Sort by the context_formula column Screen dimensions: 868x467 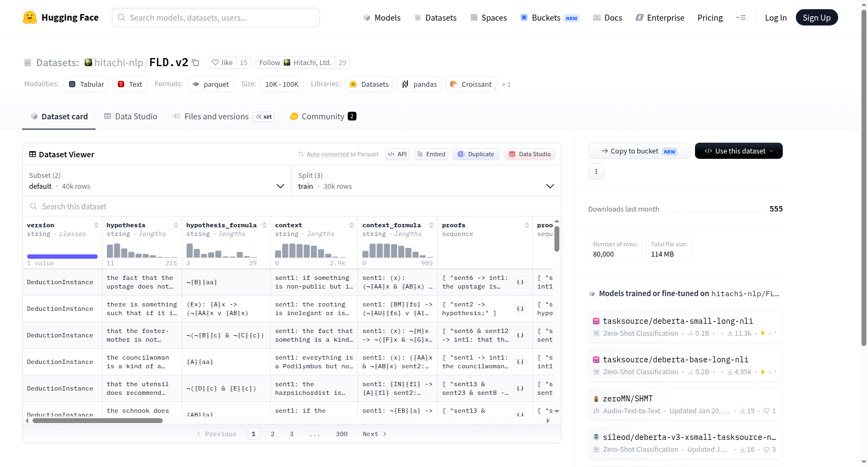(431, 225)
